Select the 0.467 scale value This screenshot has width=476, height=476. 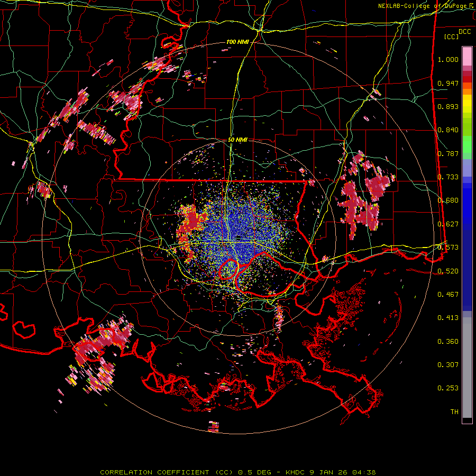pyautogui.click(x=448, y=295)
